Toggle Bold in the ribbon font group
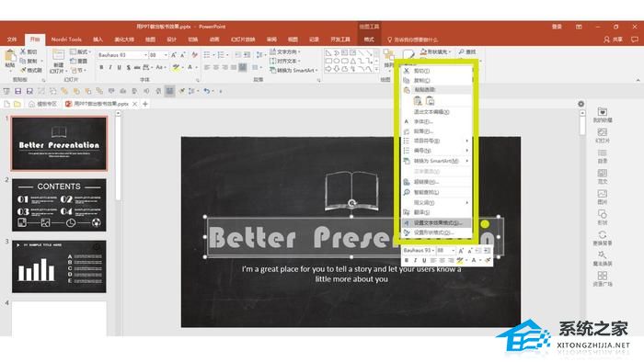Viewport: 644px width, 362px height. (101, 67)
